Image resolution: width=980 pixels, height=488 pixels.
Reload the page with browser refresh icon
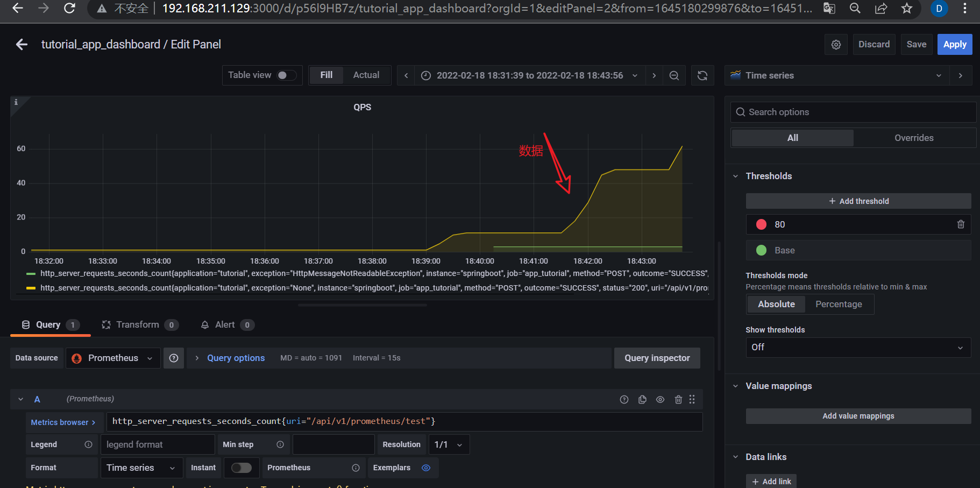69,8
